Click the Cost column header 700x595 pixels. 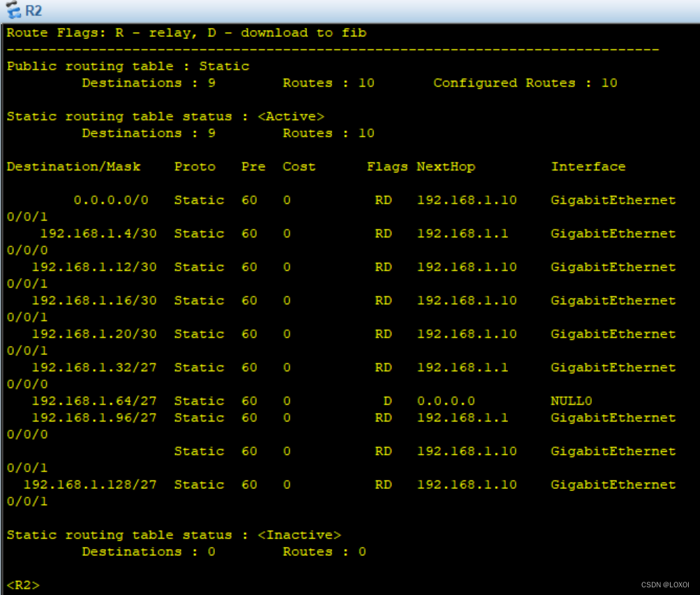(299, 167)
